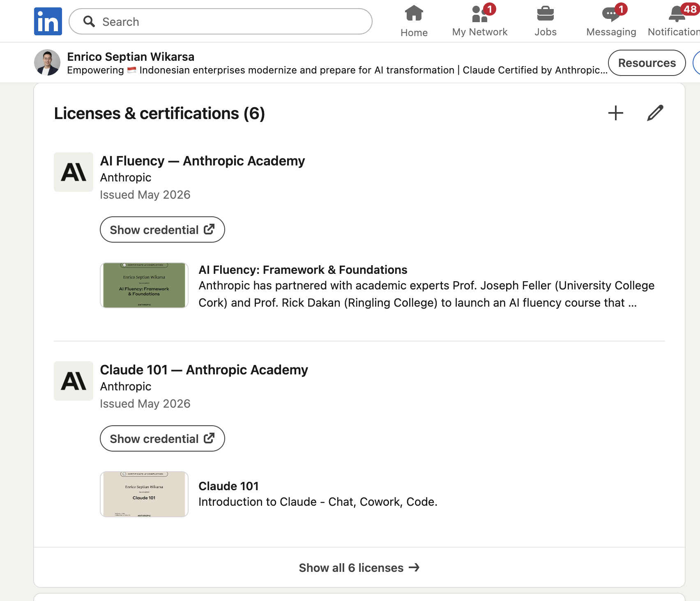Click the AI Fluency course description text
Screen dimensions: 700x601
pos(426,294)
